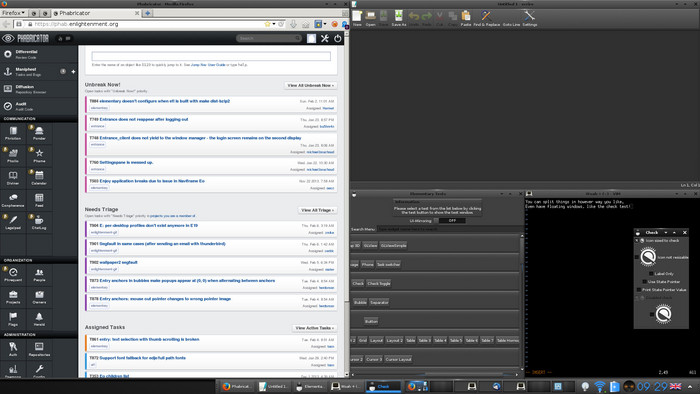Open 'View Active Tasks' dropdown
The width and height of the screenshot is (700, 394).
coord(314,328)
